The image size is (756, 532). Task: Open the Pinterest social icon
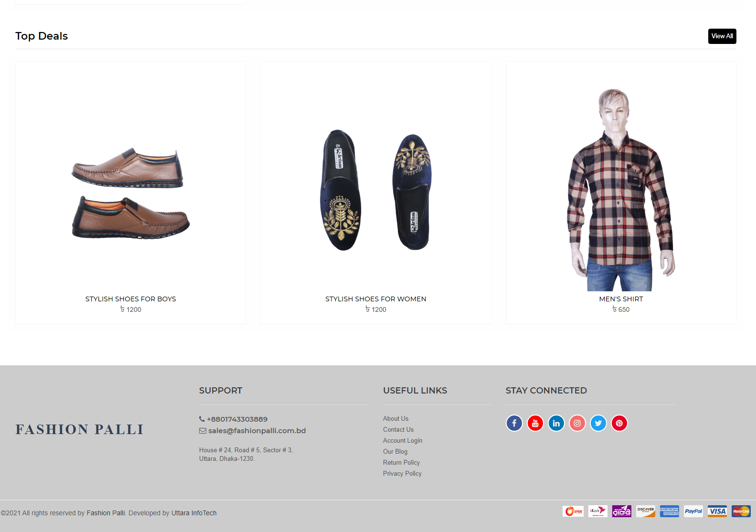(x=619, y=423)
